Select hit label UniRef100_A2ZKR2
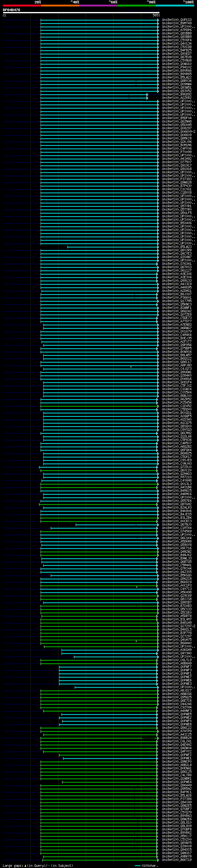 [x=177, y=98]
